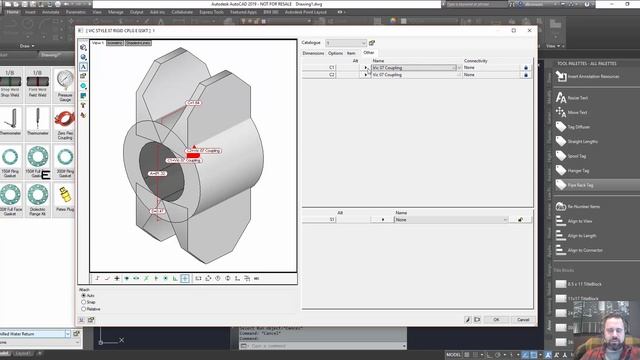
Task: Select the annotation text tool in viewer sidebar
Action: click(83, 67)
